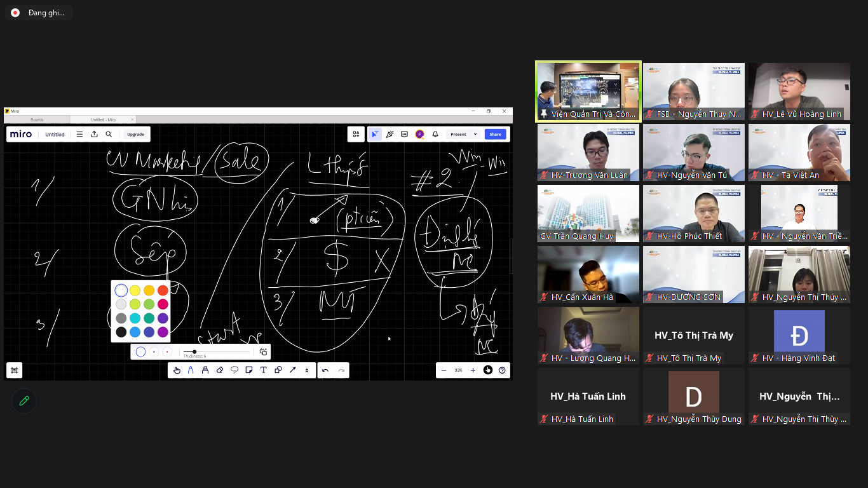Click the pen Thickness slider handle
The image size is (868, 488).
194,351
